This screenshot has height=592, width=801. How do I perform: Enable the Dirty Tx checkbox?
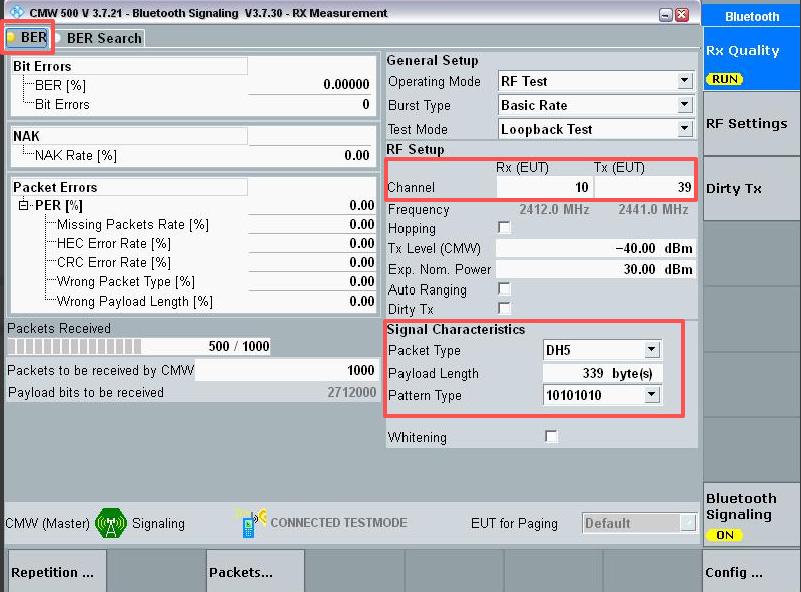[504, 309]
